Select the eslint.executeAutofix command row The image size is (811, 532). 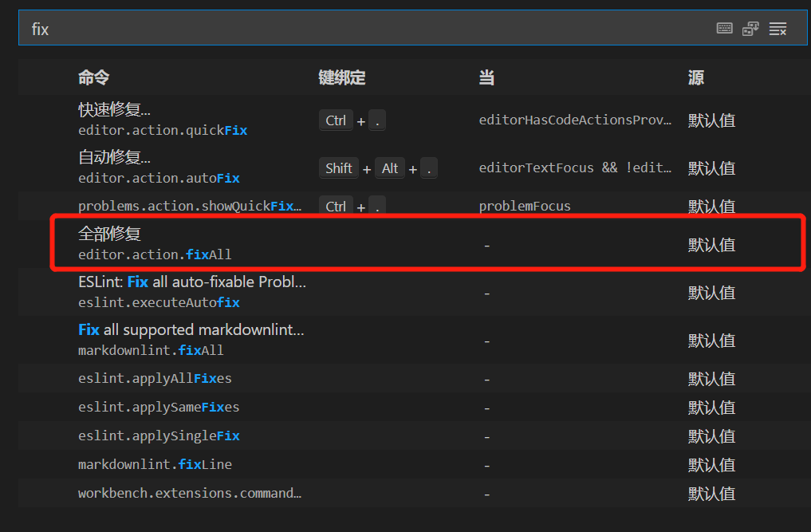pyautogui.click(x=191, y=292)
